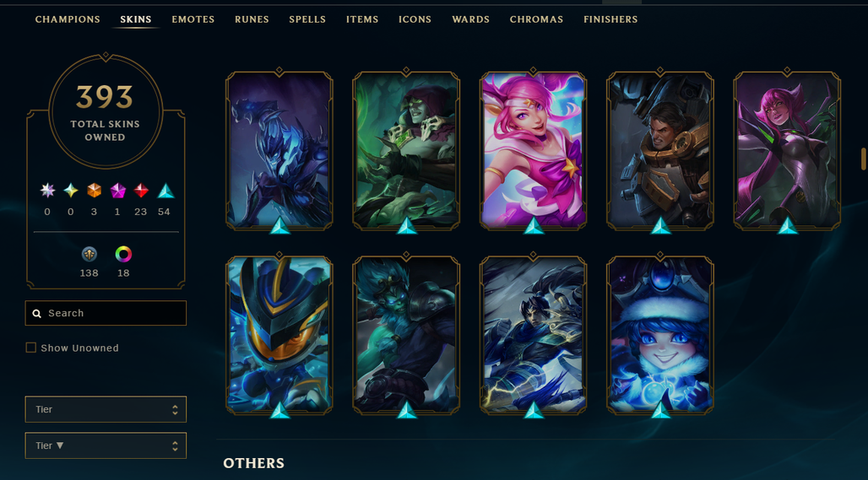
Task: Select the pink Star Guardian skin card
Action: point(533,150)
